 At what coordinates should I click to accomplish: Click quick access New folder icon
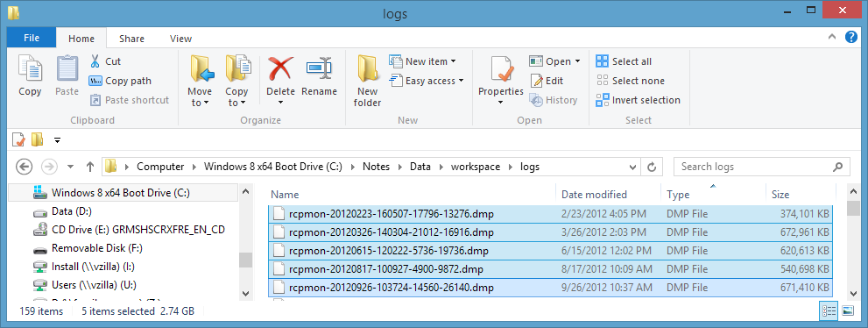[x=37, y=139]
